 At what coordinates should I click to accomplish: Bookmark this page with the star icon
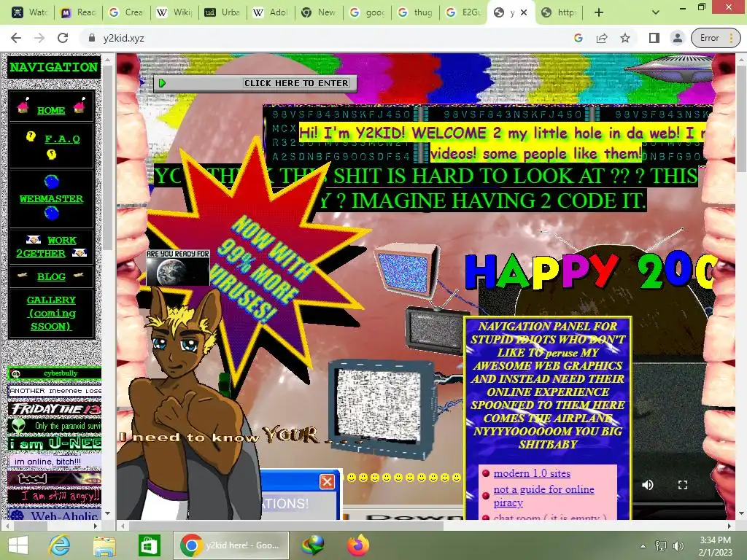pos(625,38)
